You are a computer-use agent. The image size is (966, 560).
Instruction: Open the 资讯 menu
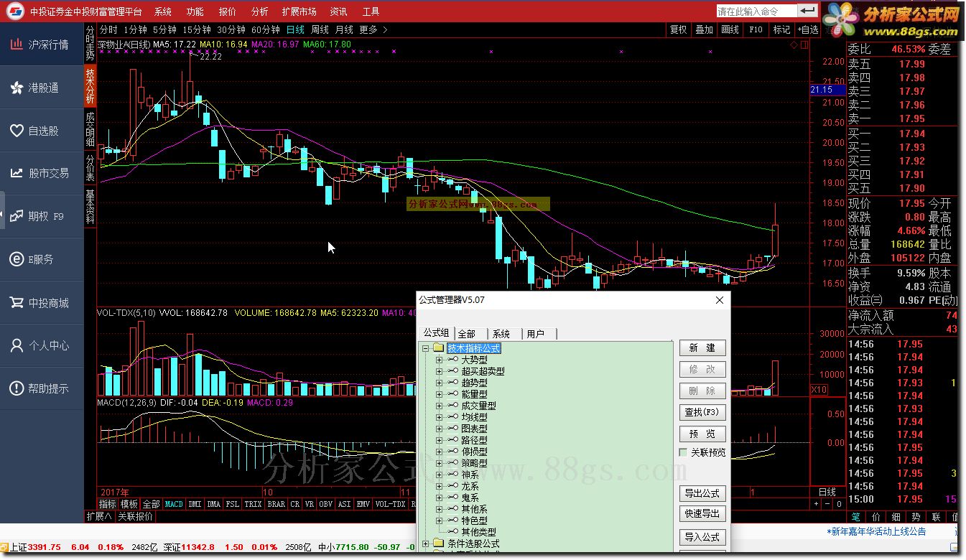pos(338,11)
